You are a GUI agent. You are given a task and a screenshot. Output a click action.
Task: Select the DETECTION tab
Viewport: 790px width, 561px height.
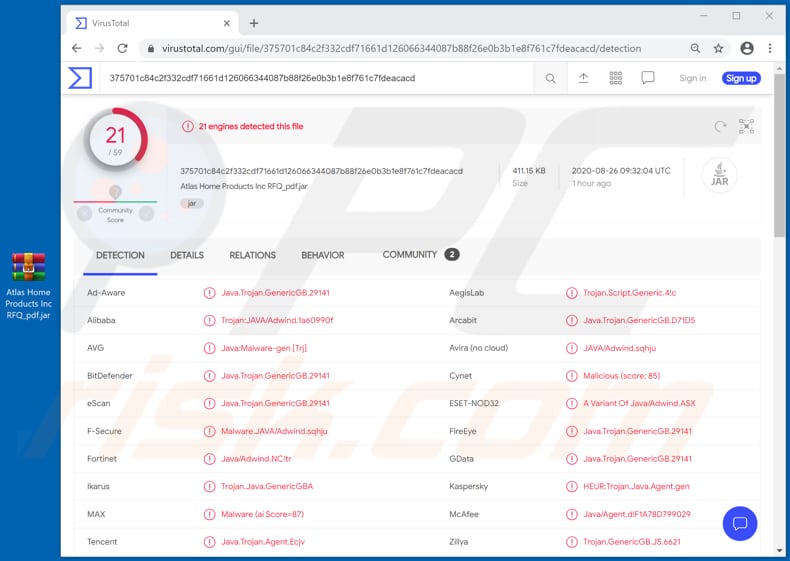pos(120,256)
